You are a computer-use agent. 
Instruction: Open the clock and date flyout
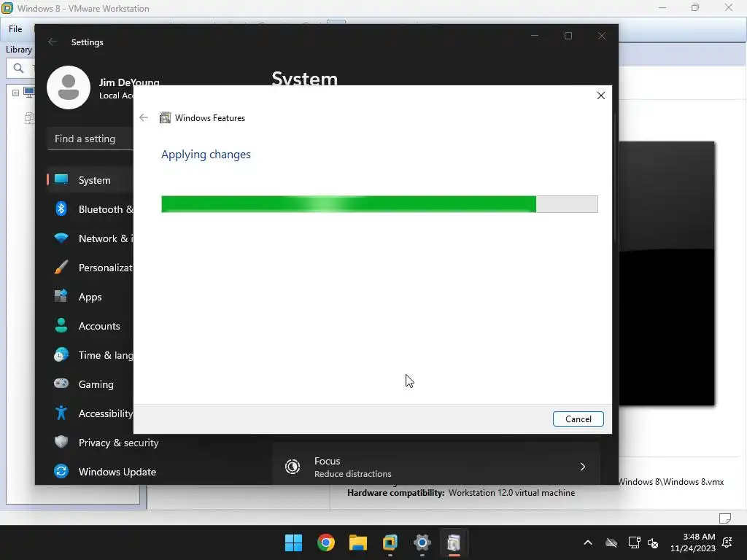pos(693,542)
